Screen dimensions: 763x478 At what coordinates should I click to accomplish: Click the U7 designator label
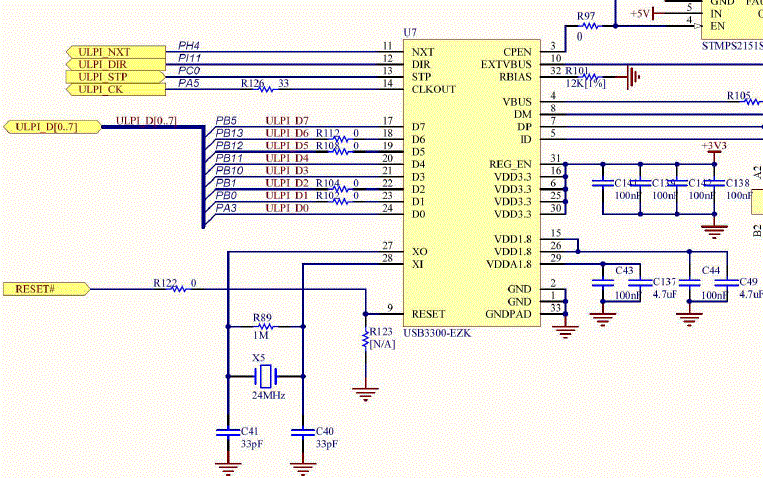410,33
